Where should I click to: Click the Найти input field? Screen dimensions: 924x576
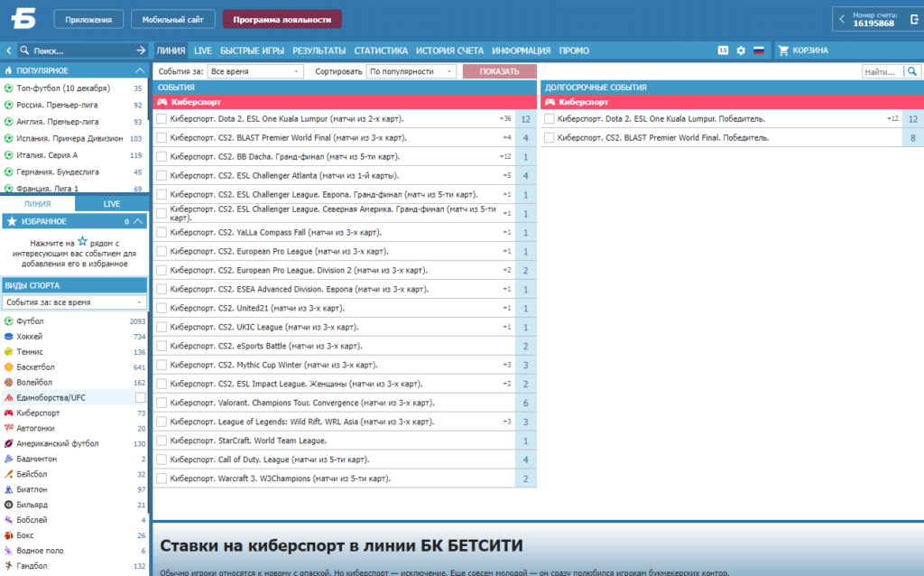(882, 71)
